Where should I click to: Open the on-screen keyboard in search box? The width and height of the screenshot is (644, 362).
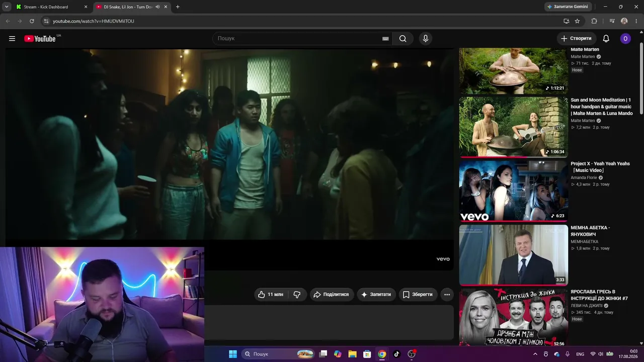pyautogui.click(x=385, y=39)
